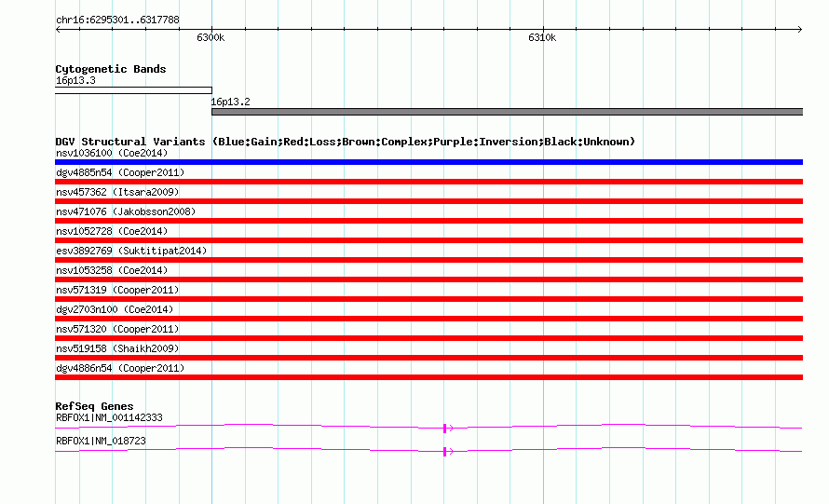Open variant label dgv4885n54 (Cooper2011)

120,172
